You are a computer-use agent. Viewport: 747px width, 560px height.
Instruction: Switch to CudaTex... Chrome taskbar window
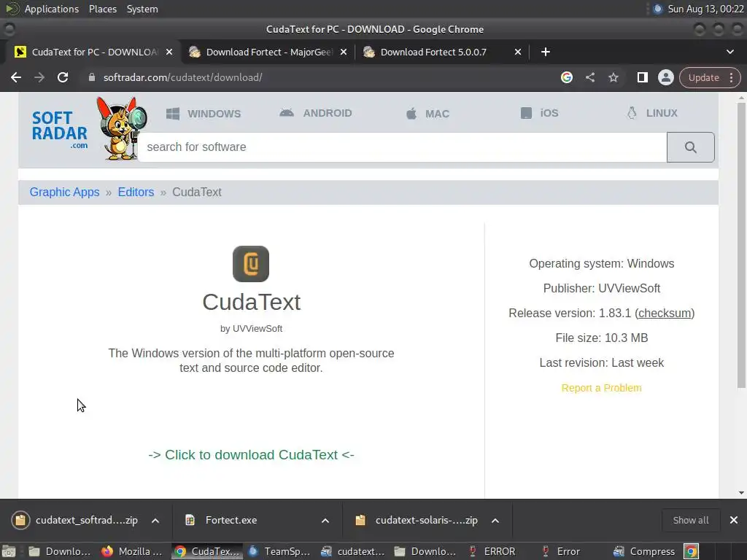click(x=206, y=551)
